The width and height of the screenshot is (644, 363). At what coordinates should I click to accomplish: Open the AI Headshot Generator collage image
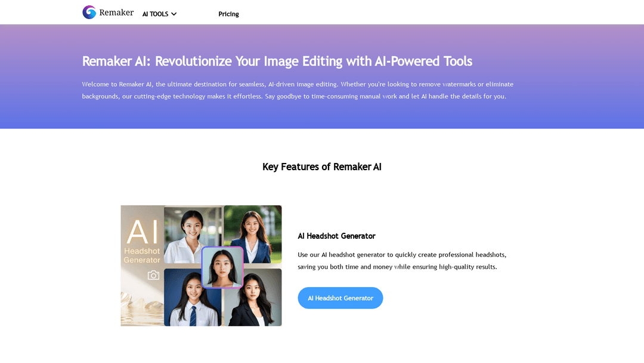tap(202, 266)
